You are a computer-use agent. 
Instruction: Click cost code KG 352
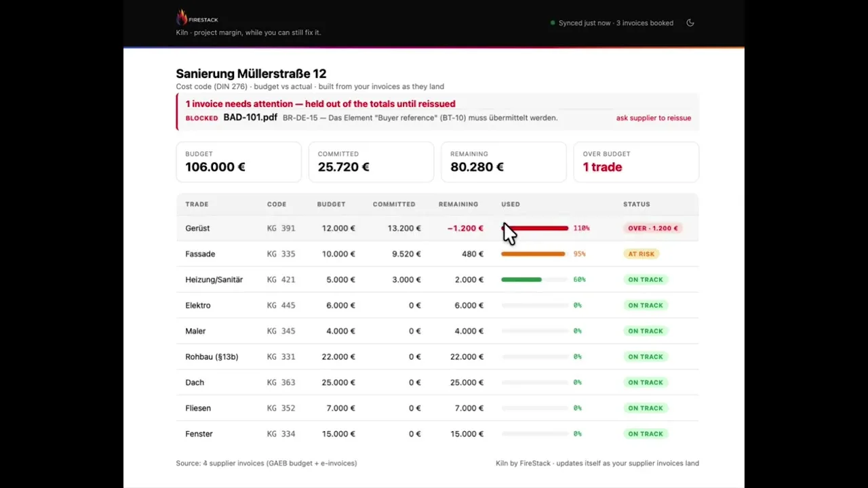coord(281,408)
